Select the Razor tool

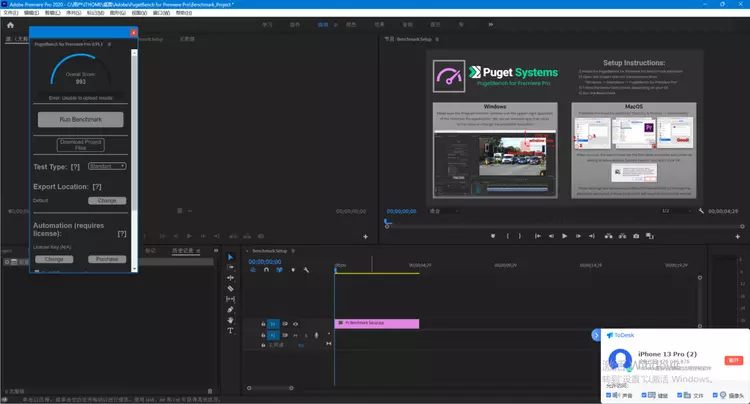pyautogui.click(x=230, y=288)
